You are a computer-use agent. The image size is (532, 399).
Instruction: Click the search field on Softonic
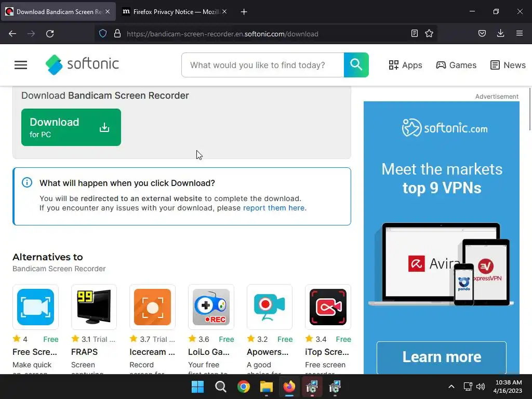coord(262,65)
